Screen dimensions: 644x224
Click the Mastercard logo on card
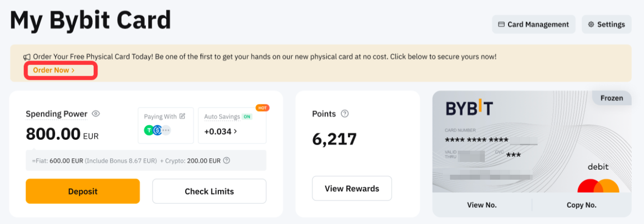pyautogui.click(x=598, y=187)
